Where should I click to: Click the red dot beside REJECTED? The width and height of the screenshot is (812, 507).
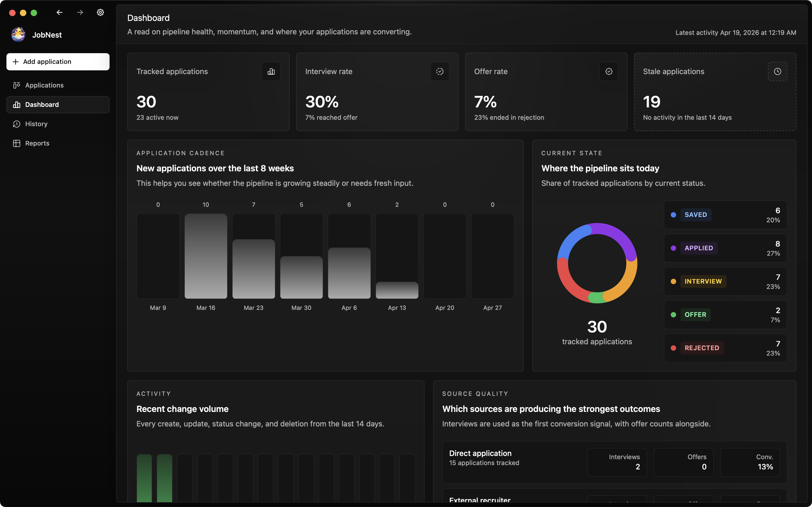[x=673, y=348]
